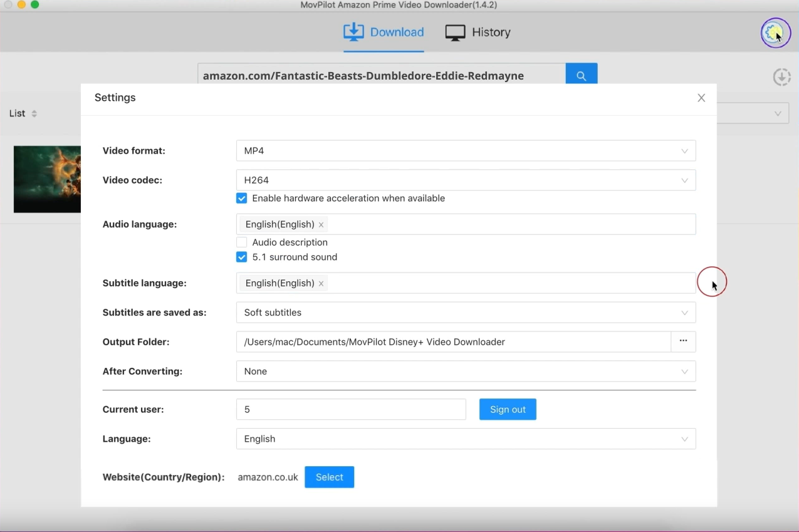The width and height of the screenshot is (799, 532).
Task: Switch to the History tab
Action: coord(478,33)
